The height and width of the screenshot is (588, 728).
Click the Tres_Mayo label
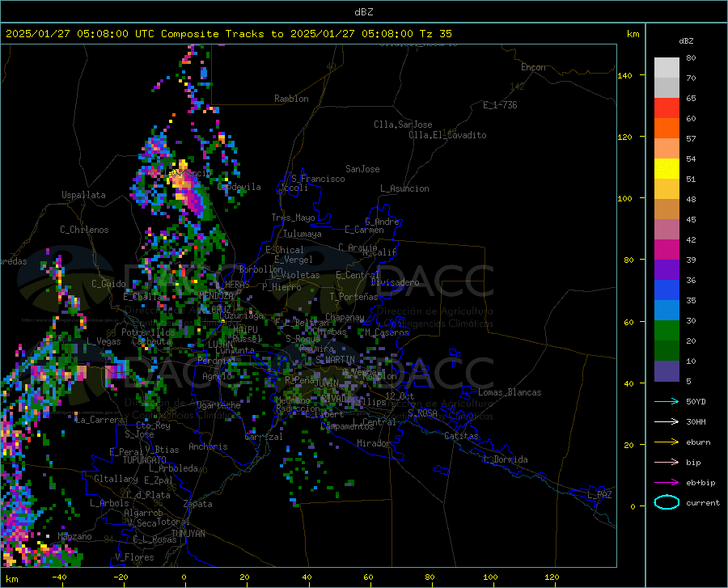293,218
